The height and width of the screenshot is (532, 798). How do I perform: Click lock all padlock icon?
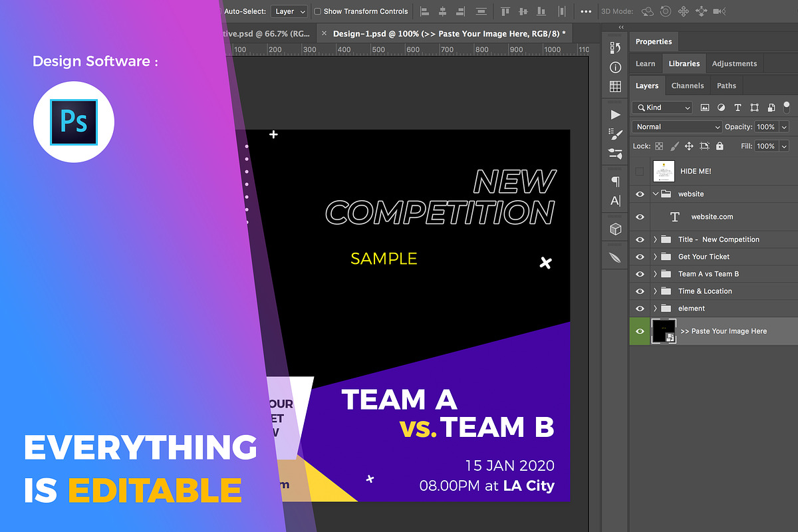pos(720,146)
